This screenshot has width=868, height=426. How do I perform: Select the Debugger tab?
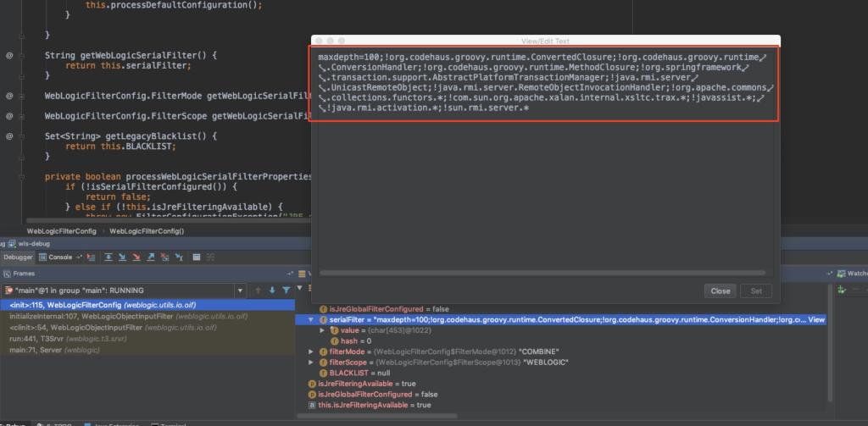pyautogui.click(x=18, y=257)
